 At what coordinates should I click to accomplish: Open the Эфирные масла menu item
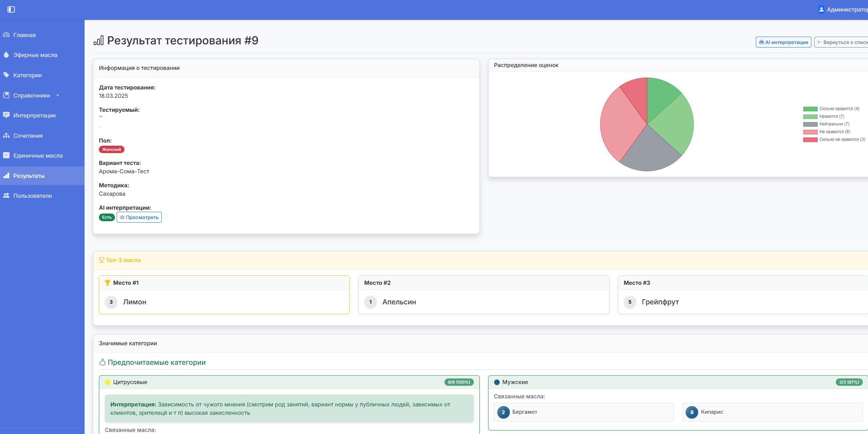click(x=35, y=55)
